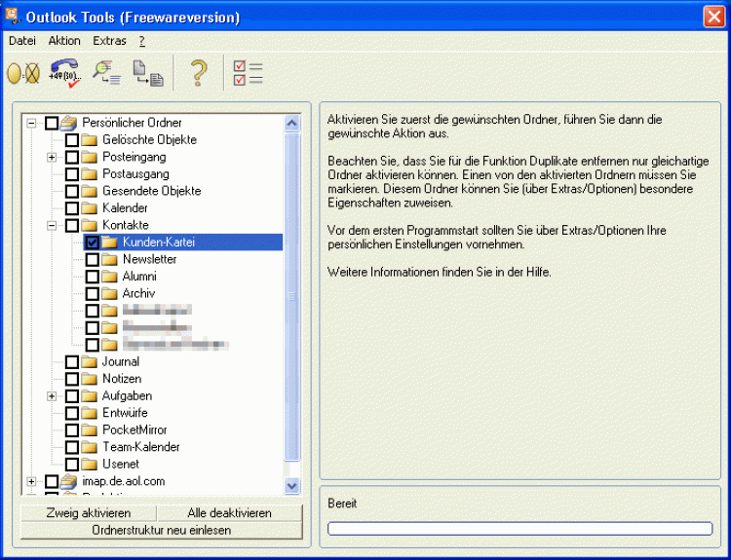731x560 pixels.
Task: Click the magnifier search-and-list toolbar icon
Action: click(106, 73)
